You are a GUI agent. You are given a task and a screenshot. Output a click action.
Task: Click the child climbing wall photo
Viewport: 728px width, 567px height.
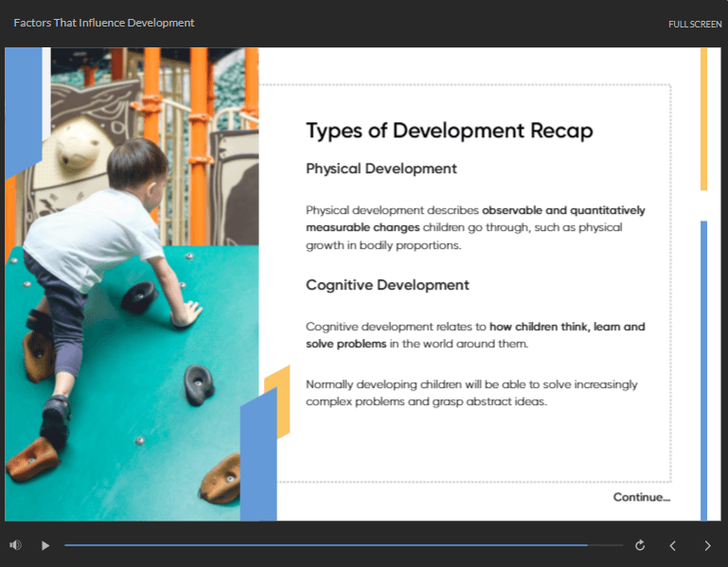(132, 284)
